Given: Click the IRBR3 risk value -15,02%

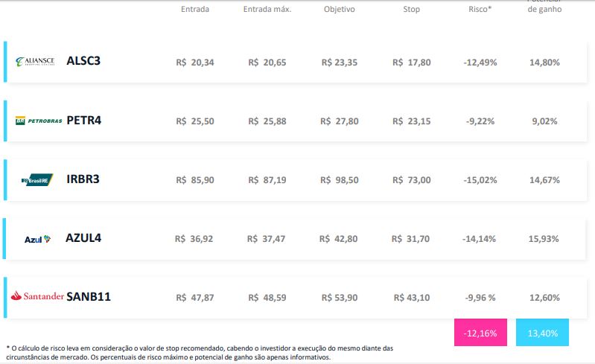Looking at the screenshot, I should tap(480, 180).
